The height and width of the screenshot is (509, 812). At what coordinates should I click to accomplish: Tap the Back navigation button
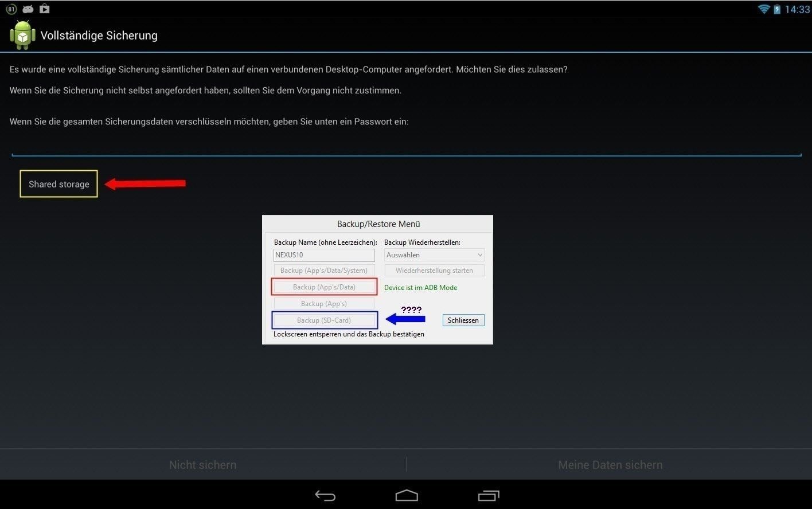(325, 495)
